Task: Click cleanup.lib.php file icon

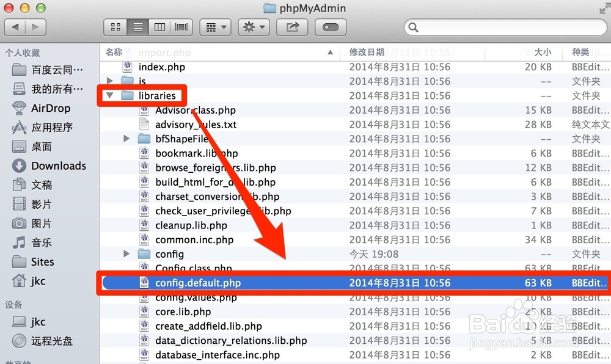Action: pyautogui.click(x=144, y=225)
